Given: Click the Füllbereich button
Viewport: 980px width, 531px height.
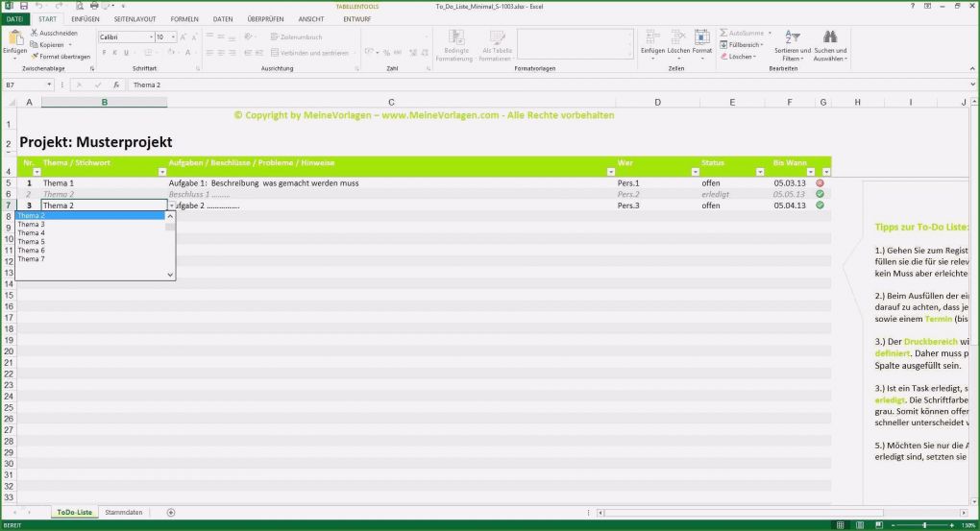Looking at the screenshot, I should point(743,44).
